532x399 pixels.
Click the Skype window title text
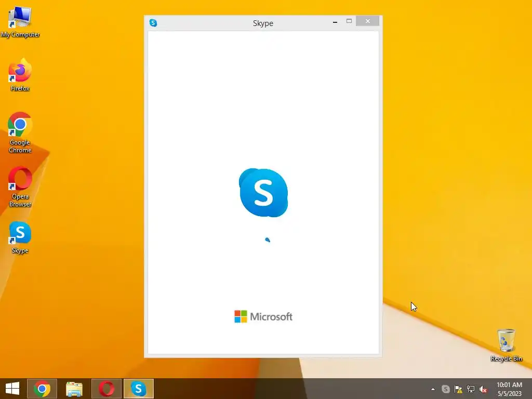coord(263,23)
